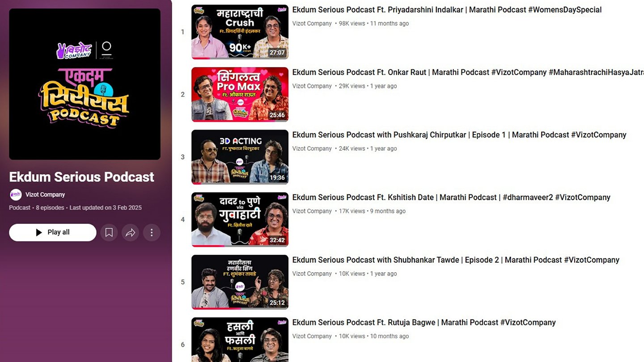Screen dimensions: 644x362
Task: Click the "17K views" text
Action: [352, 211]
